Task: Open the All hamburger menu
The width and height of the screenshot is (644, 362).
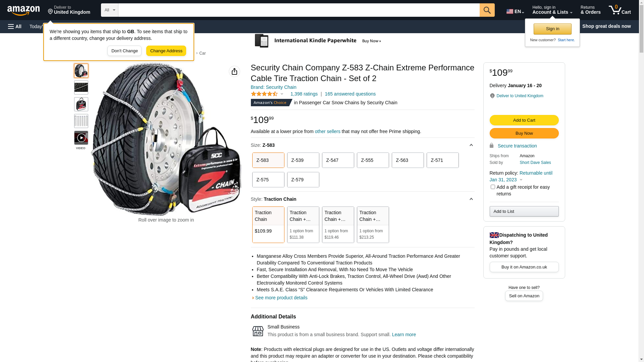Action: [15, 26]
